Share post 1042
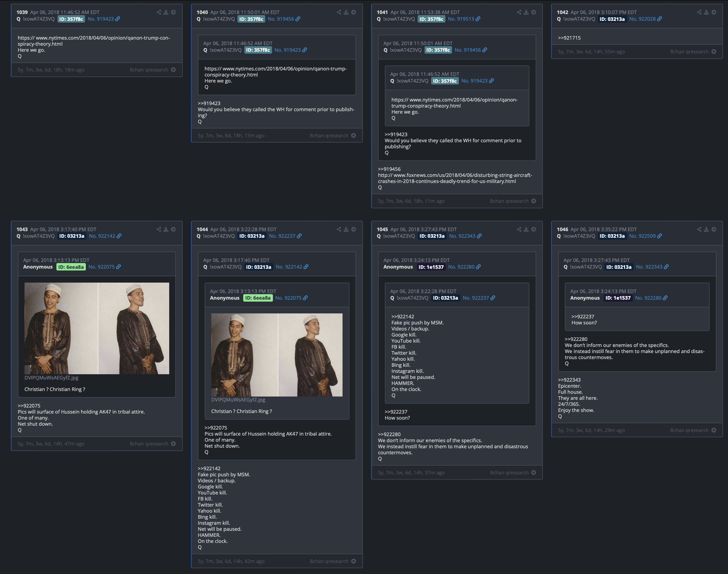The width and height of the screenshot is (728, 574). pyautogui.click(x=699, y=12)
